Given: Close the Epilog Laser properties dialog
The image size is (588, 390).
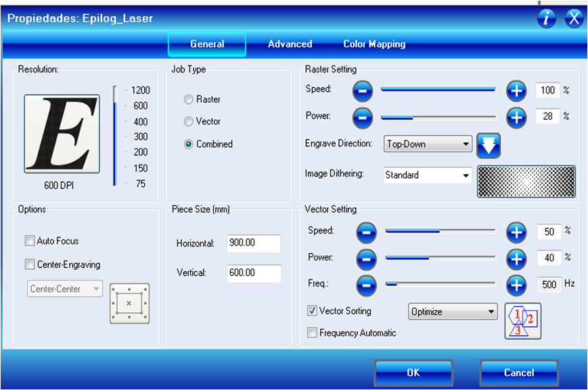Looking at the screenshot, I should point(574,18).
